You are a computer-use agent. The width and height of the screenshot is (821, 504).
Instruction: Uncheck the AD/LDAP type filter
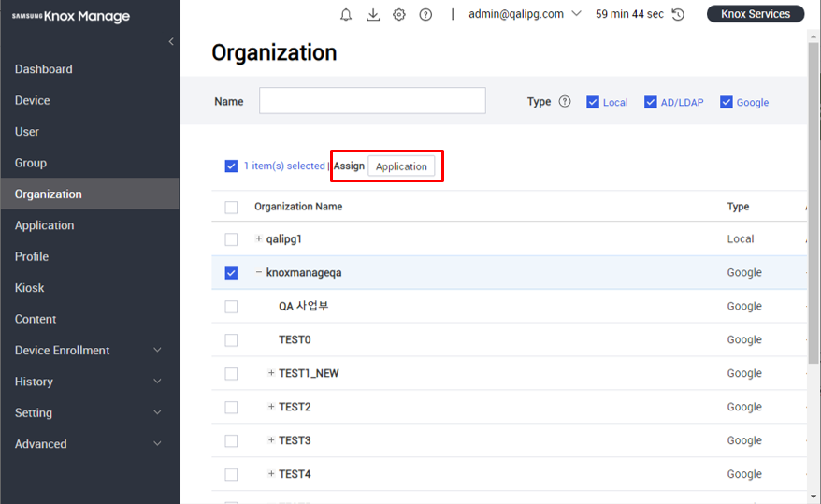650,102
